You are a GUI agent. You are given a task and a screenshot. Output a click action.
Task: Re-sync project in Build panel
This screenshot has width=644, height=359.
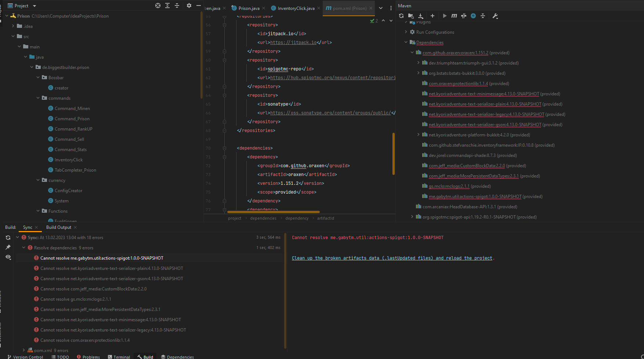coord(8,238)
